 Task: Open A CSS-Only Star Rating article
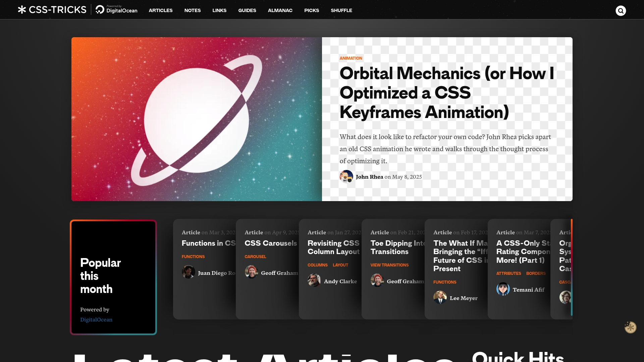[523, 252]
